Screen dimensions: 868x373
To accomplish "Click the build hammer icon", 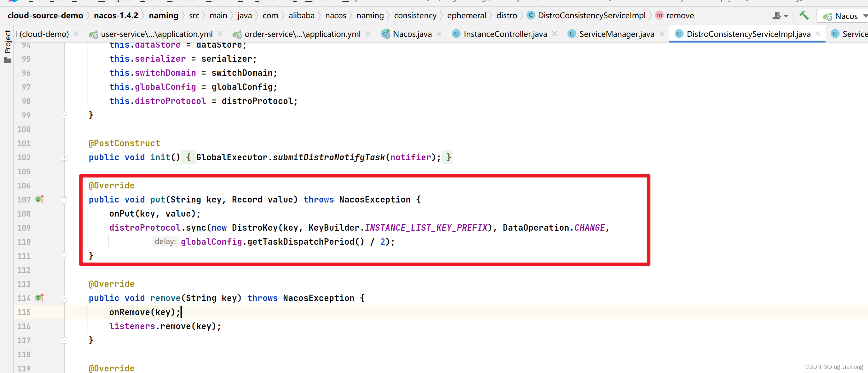I will pyautogui.click(x=804, y=16).
